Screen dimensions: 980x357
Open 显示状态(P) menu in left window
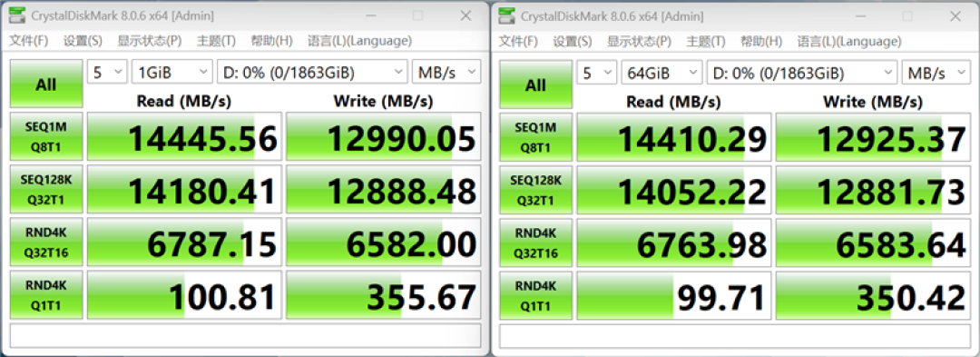tap(150, 41)
